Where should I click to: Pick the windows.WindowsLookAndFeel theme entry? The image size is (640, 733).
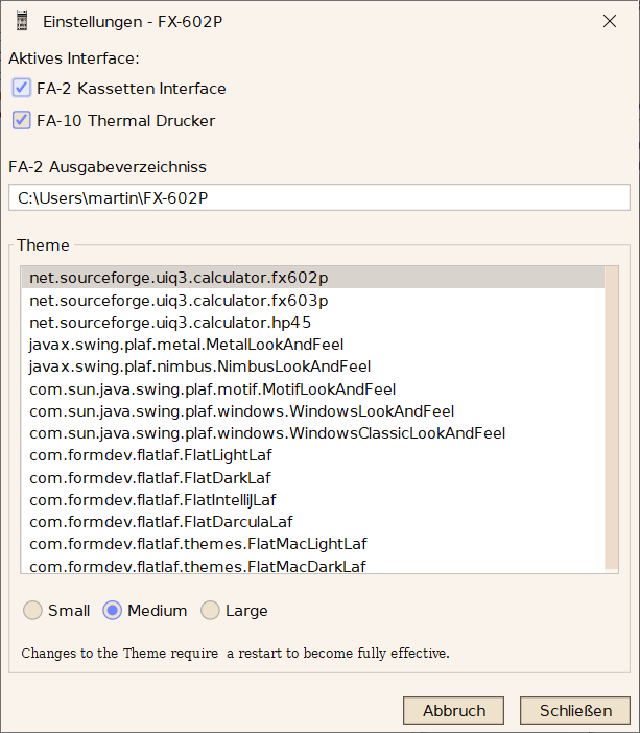(313, 411)
